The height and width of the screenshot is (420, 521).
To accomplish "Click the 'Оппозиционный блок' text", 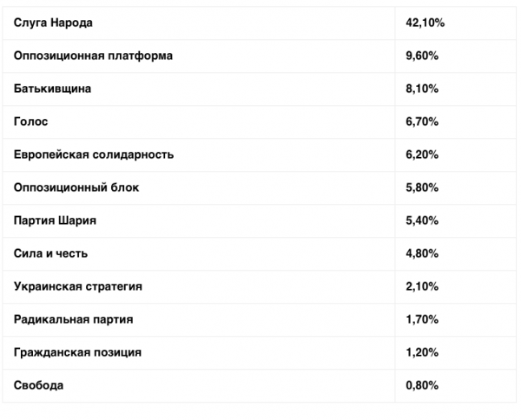I will tap(76, 187).
